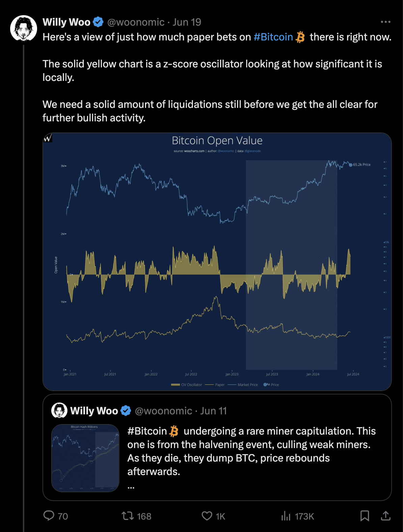Open the Bitcoin Open Value chart image
Screen dimensions: 403x532
click(217, 262)
